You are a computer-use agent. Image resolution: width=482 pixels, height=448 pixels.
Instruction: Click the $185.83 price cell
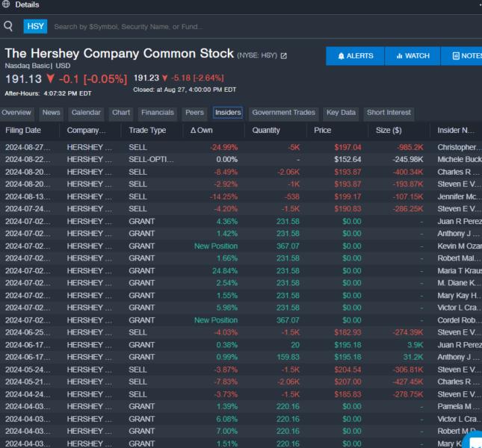pos(347,394)
